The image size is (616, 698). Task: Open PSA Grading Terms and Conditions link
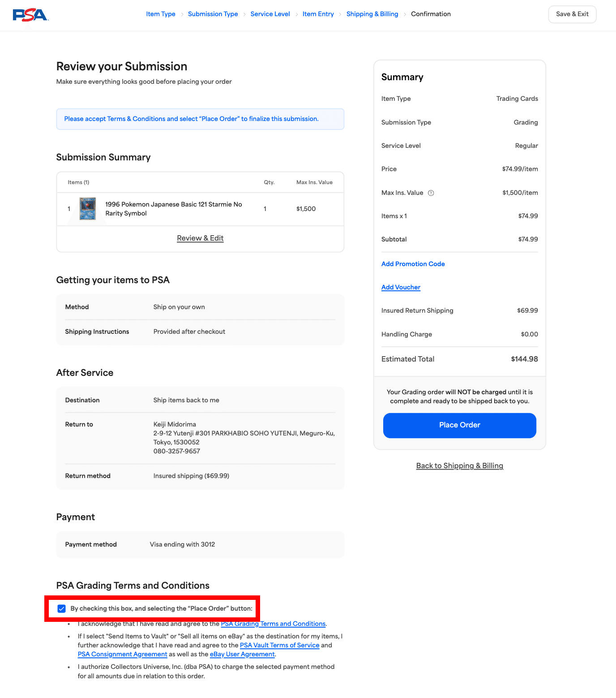click(273, 624)
